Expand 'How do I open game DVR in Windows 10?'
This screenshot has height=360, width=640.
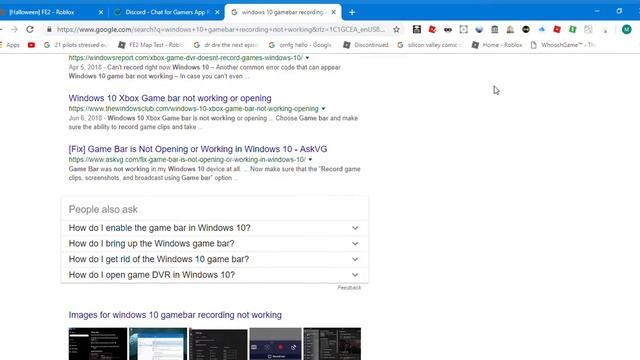point(215,275)
